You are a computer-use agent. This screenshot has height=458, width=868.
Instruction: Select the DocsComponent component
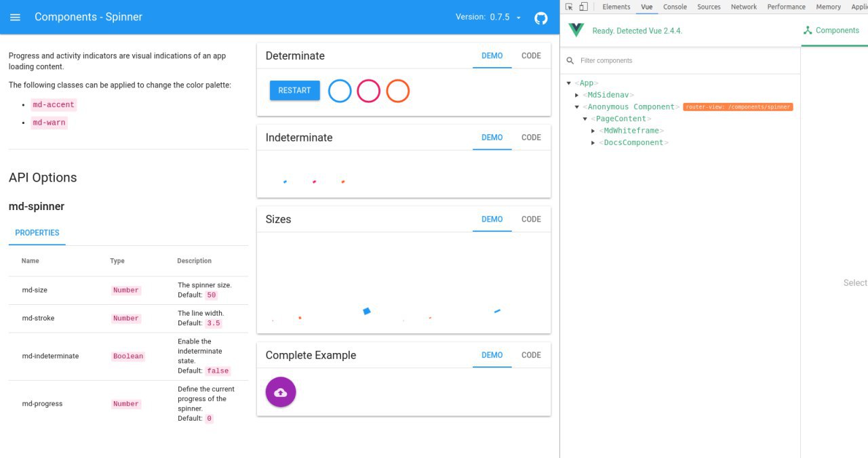635,142
